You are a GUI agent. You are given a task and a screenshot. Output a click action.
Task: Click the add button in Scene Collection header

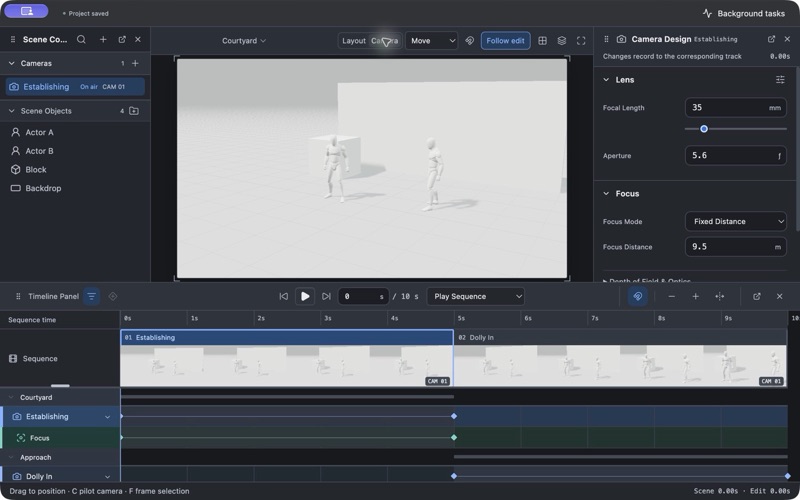103,39
